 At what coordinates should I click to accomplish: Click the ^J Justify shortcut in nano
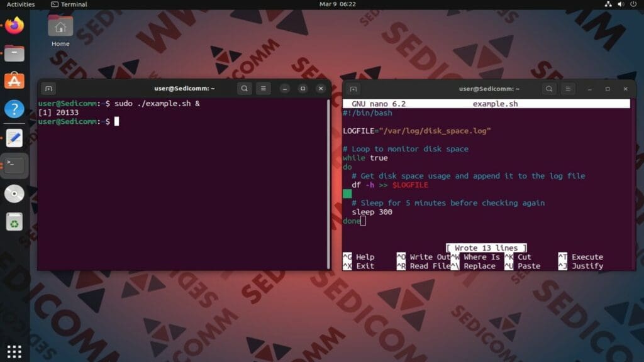coord(580,266)
